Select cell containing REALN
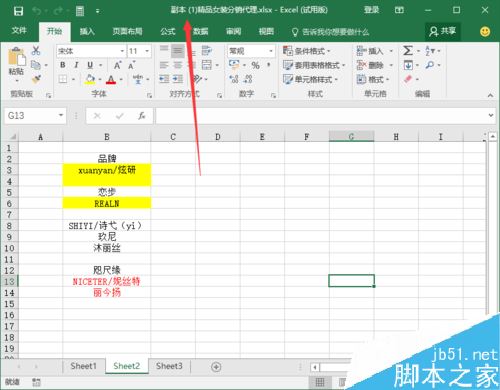This screenshot has height=390, width=500. (x=107, y=203)
